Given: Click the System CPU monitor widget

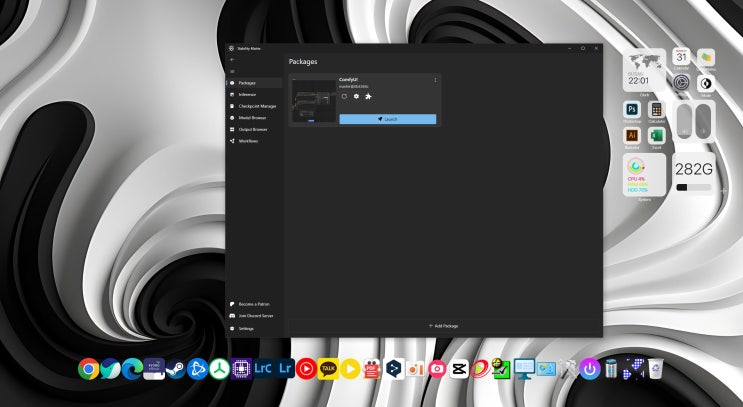Looking at the screenshot, I should pyautogui.click(x=644, y=175).
